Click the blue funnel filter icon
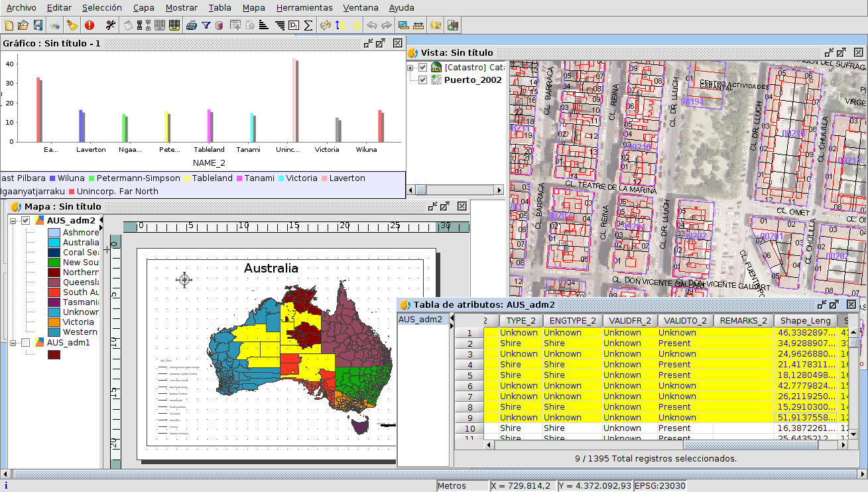Image resolution: width=868 pixels, height=492 pixels. click(206, 25)
